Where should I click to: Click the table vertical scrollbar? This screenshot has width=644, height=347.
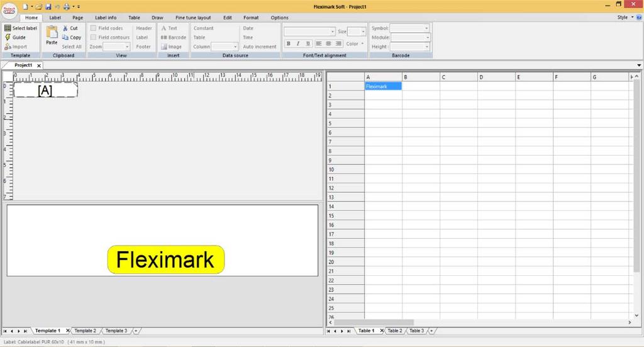coord(636,177)
